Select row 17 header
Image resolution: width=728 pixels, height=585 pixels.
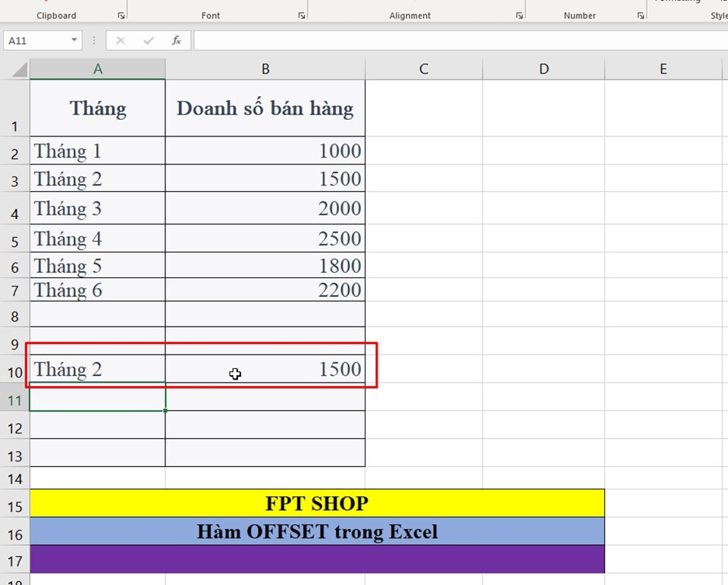pos(15,559)
